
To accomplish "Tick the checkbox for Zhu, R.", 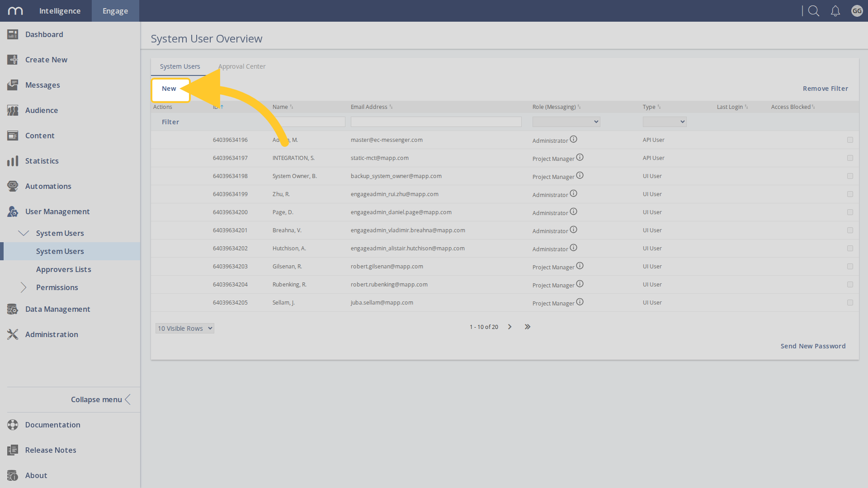I will pyautogui.click(x=850, y=194).
